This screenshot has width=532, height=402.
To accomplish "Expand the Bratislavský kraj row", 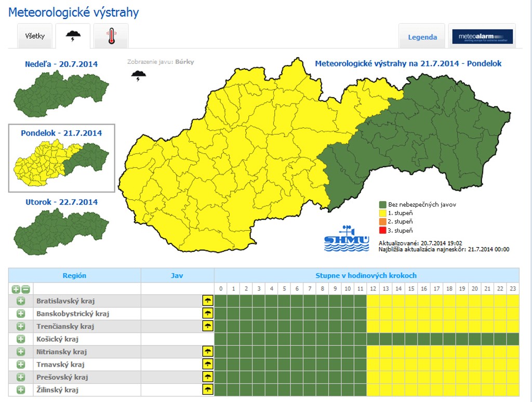I will pyautogui.click(x=21, y=301).
